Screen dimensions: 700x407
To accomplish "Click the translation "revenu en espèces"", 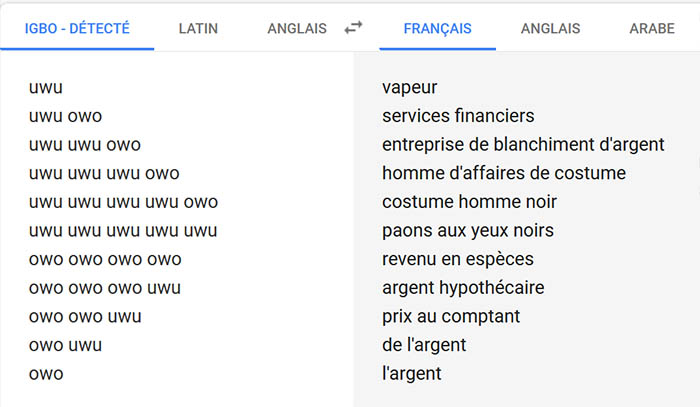I will 457,259.
